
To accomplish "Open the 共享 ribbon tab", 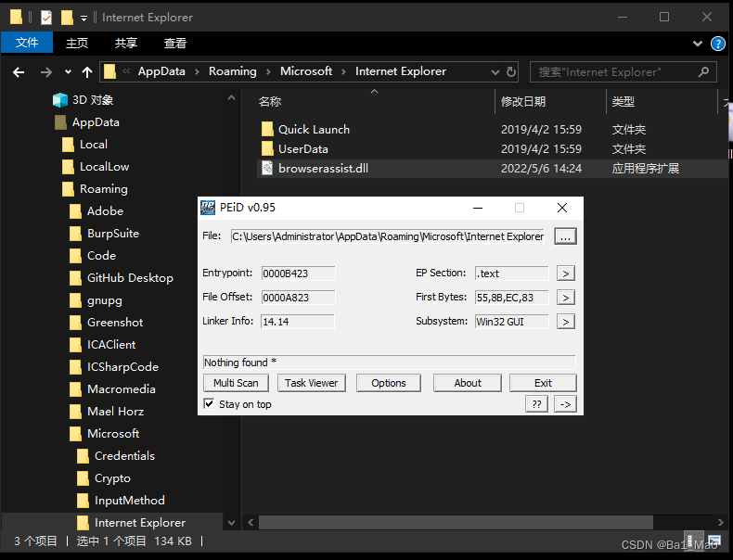I will [x=126, y=43].
